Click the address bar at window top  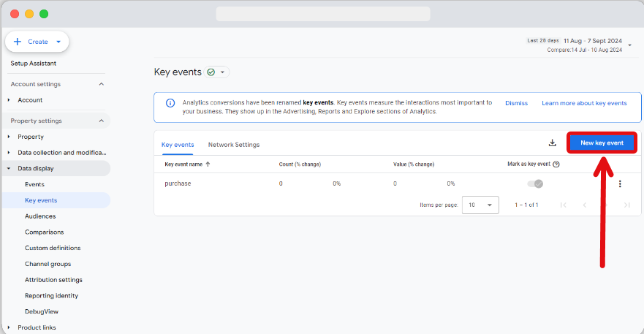pos(323,14)
